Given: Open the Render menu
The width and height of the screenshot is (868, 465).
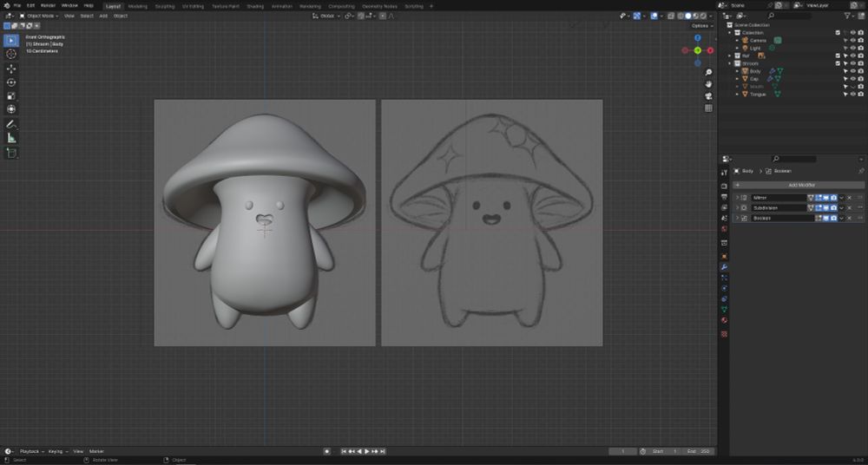Looking at the screenshot, I should [48, 5].
